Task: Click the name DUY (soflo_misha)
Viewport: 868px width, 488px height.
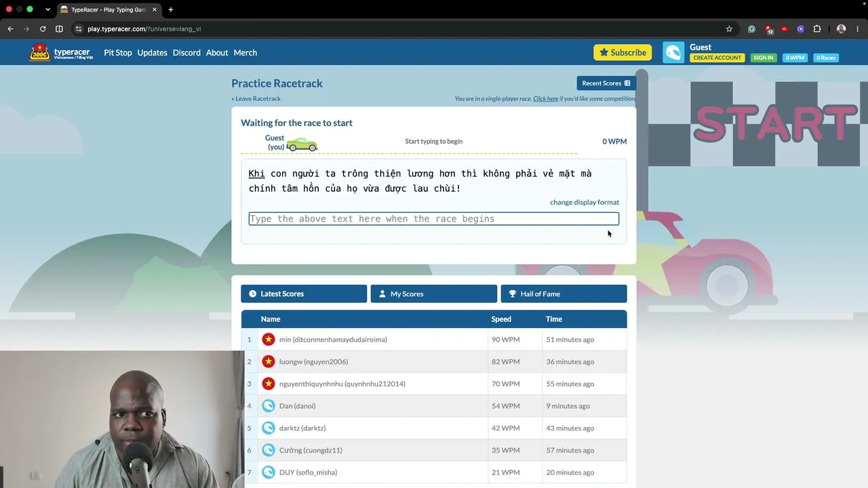Action: coord(308,472)
